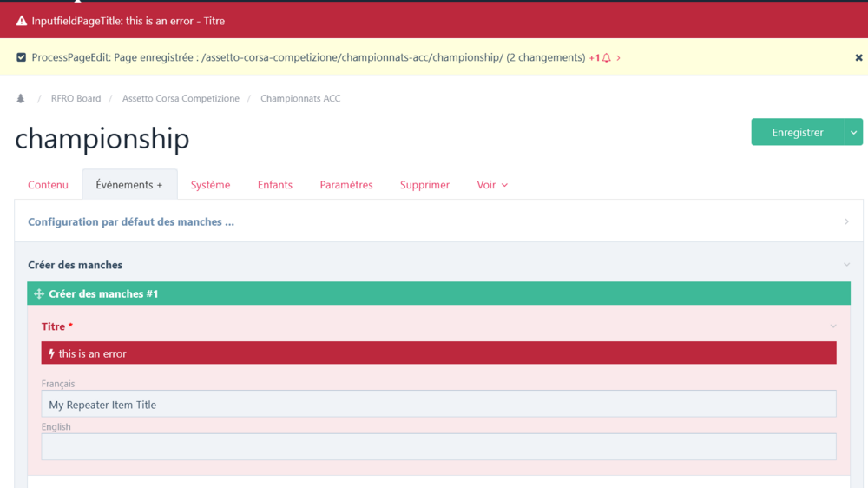Click the home tree icon in breadcrumb
This screenshot has width=868, height=488.
click(x=21, y=99)
